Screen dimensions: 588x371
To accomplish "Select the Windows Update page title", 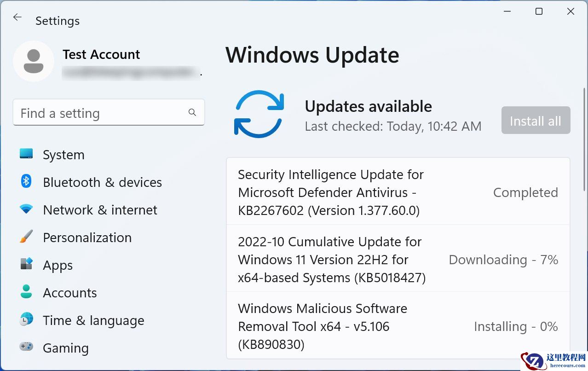I will [312, 55].
